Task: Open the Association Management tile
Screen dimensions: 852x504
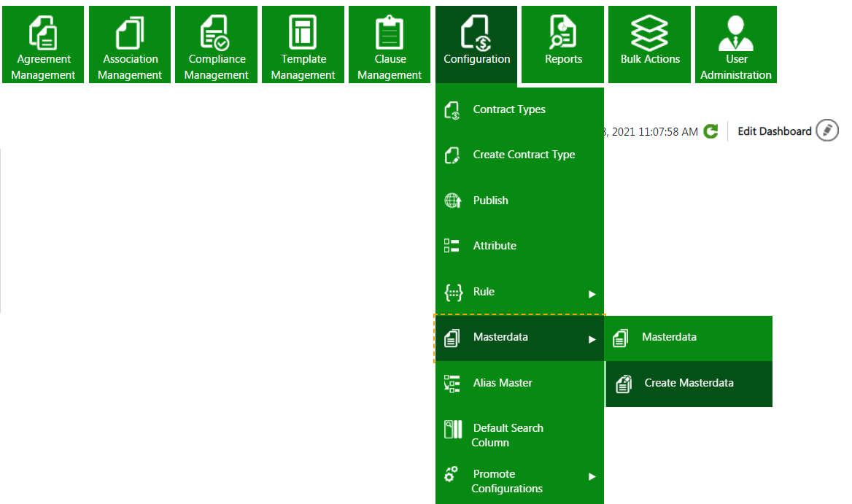Action: pos(130,44)
